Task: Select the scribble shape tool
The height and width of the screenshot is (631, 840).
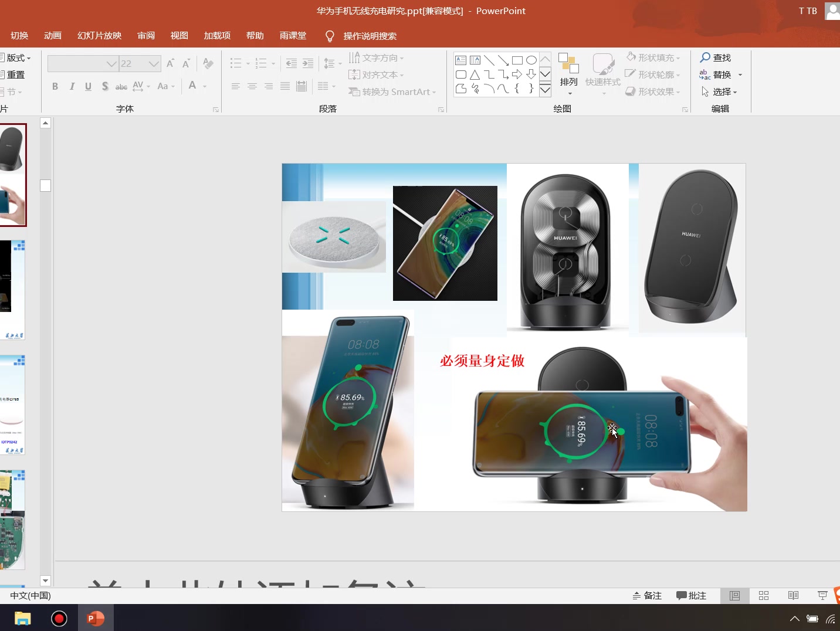Action: pos(475,89)
